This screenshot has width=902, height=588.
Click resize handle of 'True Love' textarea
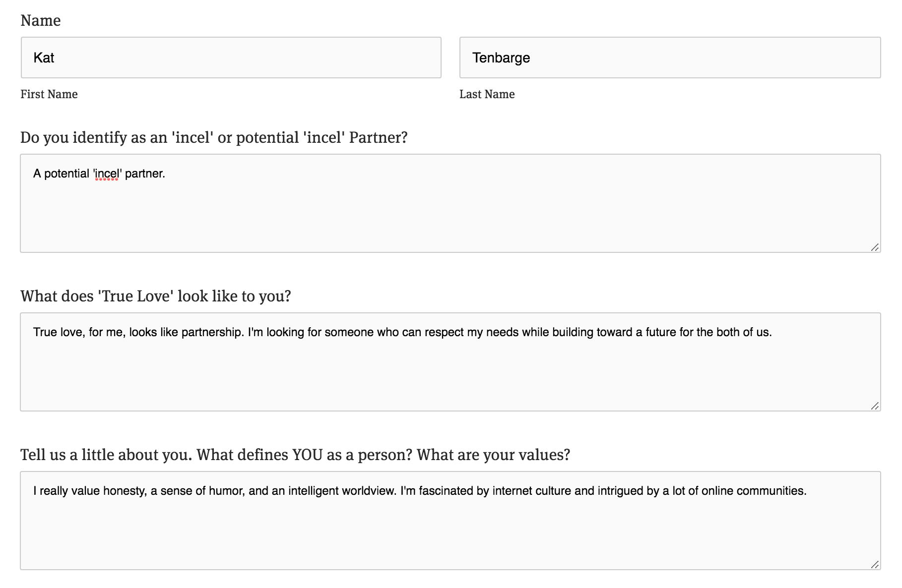pos(875,406)
